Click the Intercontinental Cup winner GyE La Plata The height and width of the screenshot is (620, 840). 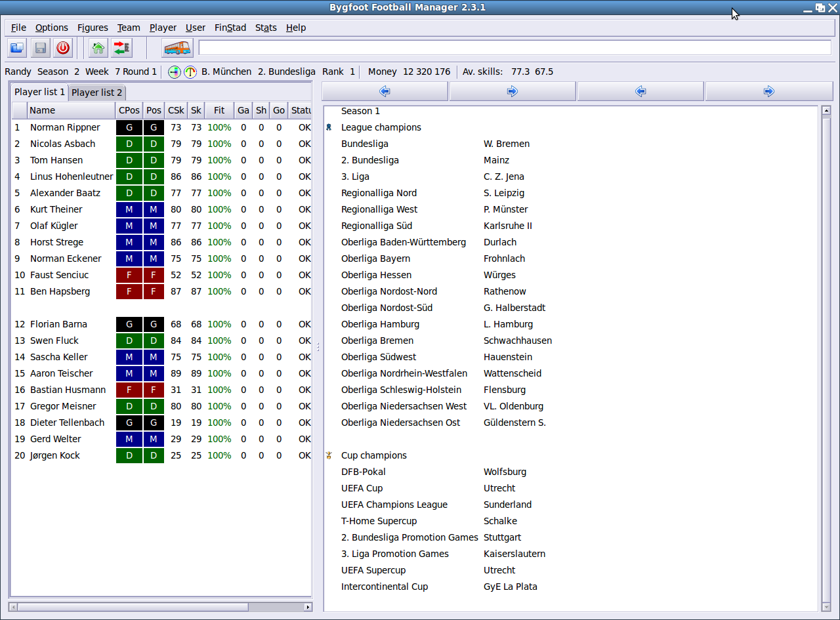(x=511, y=587)
